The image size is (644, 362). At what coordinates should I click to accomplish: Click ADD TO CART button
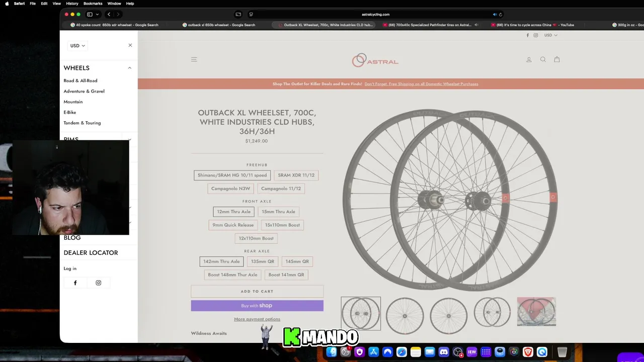[257, 291]
